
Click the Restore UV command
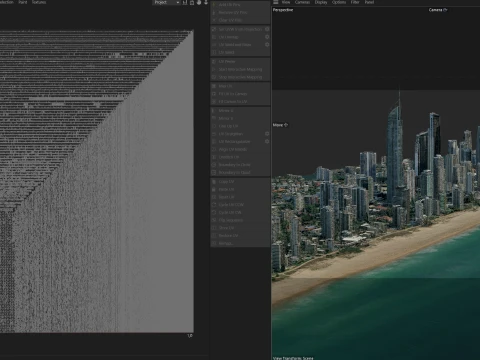click(240, 235)
